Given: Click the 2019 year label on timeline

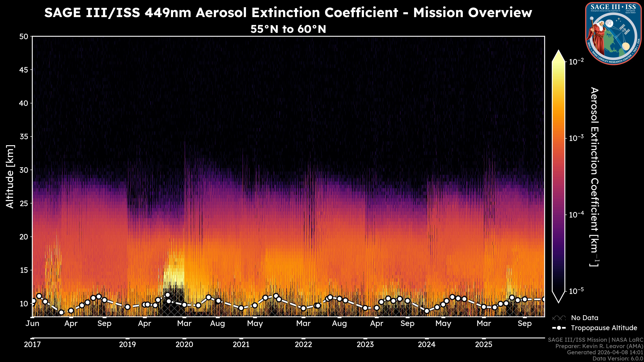Looking at the screenshot, I should [127, 345].
